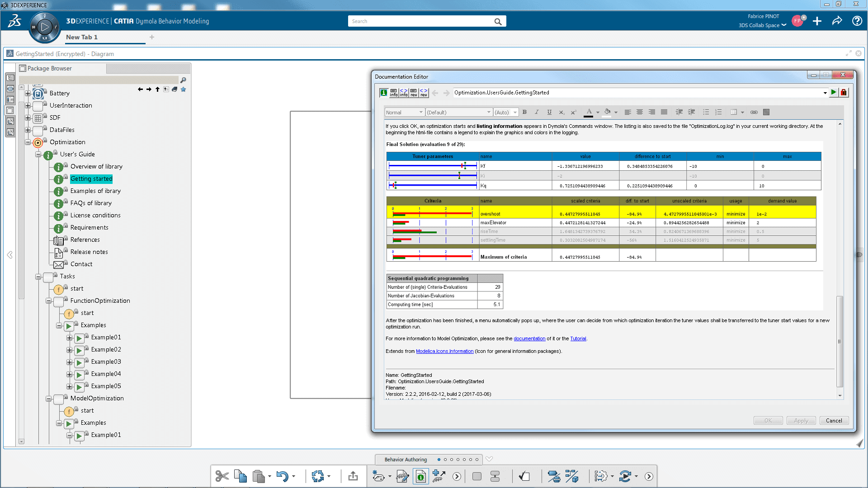Click the Cancel button
This screenshot has width=868, height=488.
(834, 421)
